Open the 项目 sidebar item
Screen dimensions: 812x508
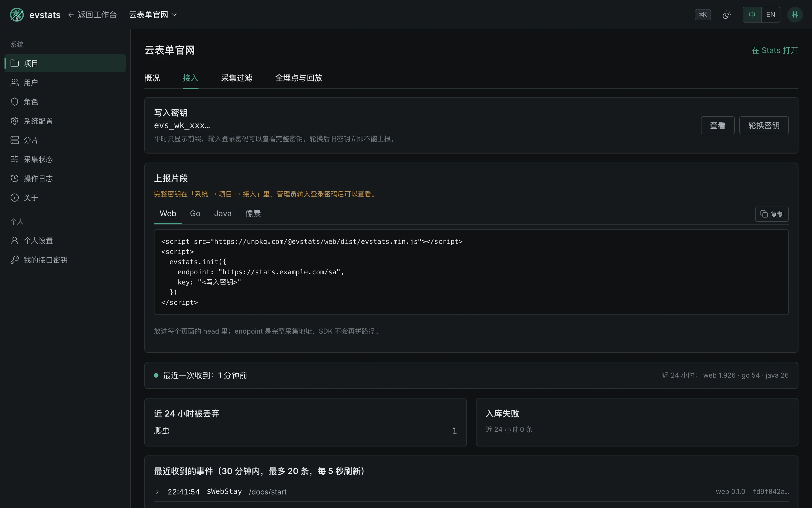point(65,63)
